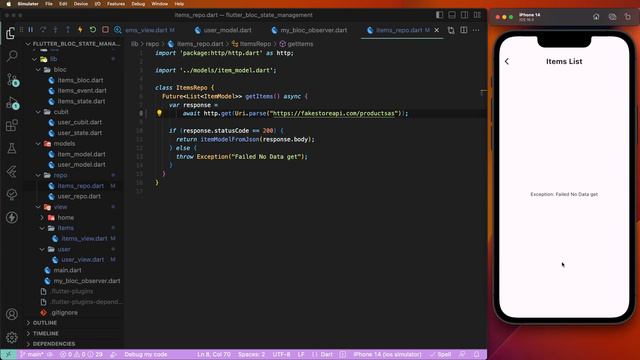Open the Testing flask view
The image size is (640, 360).
pyautogui.click(x=12, y=148)
